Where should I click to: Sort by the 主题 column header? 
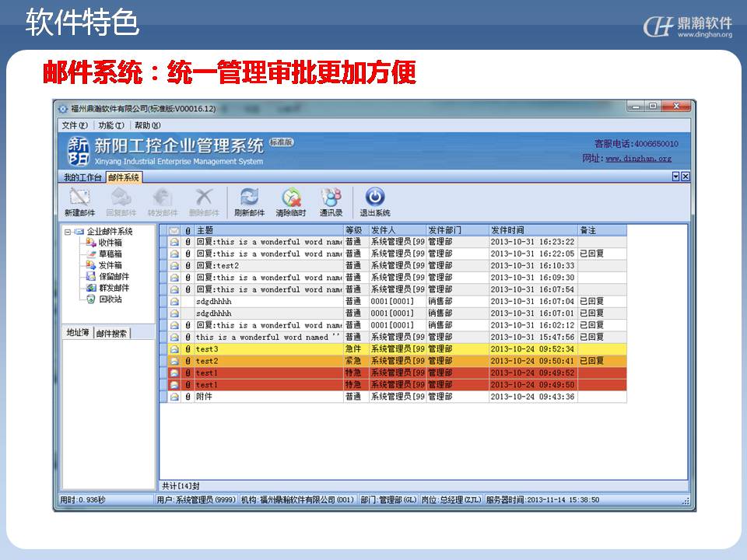(x=268, y=230)
